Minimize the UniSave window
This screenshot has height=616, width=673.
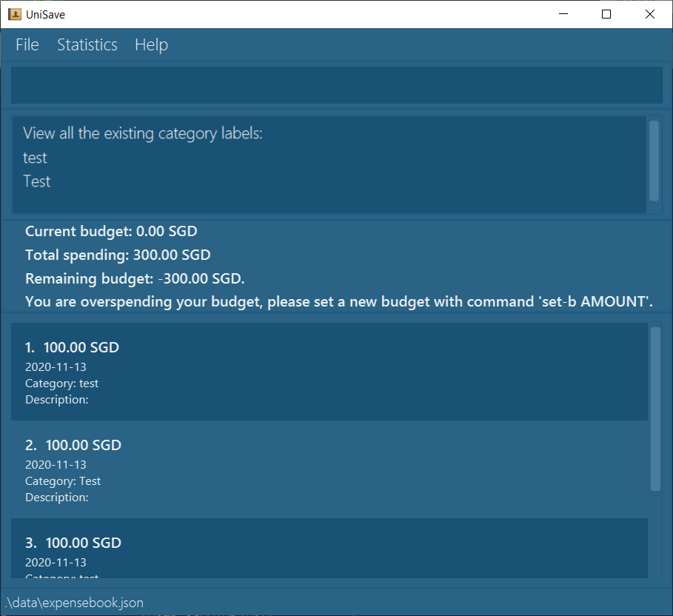tap(563, 14)
